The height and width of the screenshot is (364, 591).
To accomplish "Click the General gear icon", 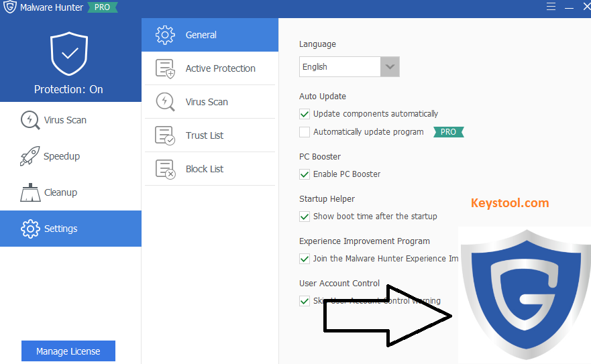I will pos(165,35).
